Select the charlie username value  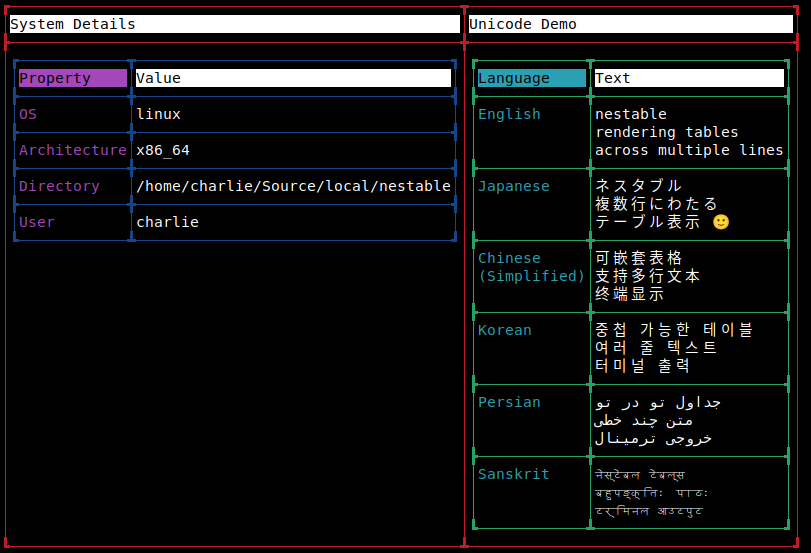click(x=168, y=222)
